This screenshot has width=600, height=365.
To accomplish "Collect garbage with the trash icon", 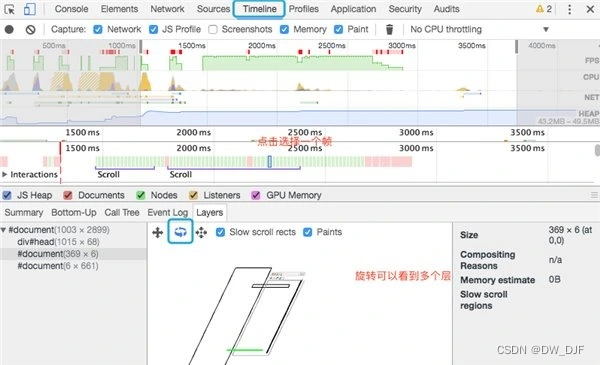I will tap(389, 29).
